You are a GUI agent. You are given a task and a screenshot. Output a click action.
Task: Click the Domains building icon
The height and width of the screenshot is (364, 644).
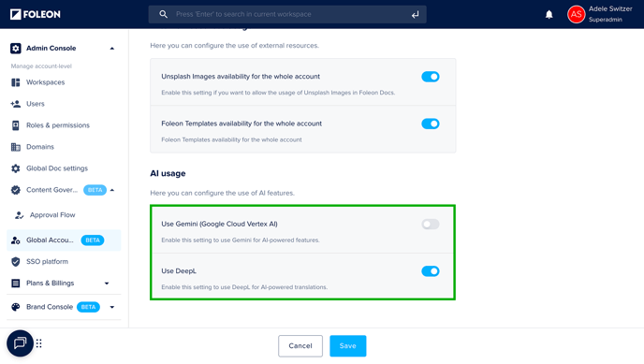click(16, 147)
